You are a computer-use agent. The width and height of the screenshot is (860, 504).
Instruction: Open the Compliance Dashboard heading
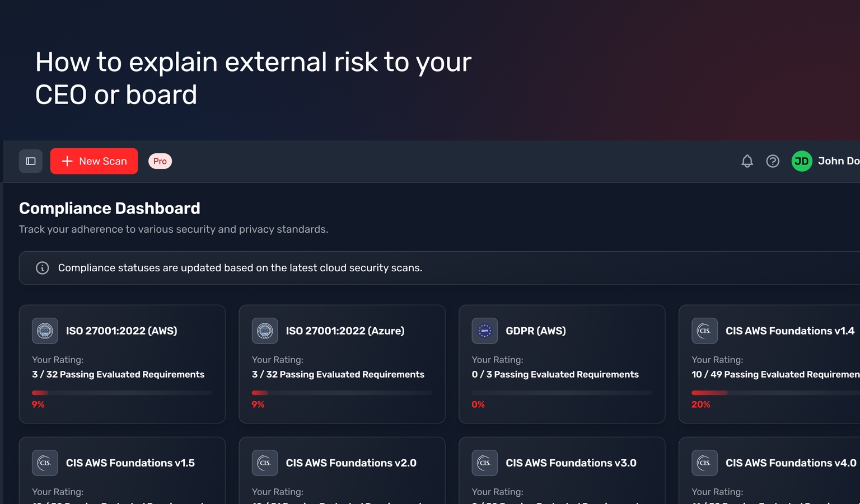tap(109, 208)
